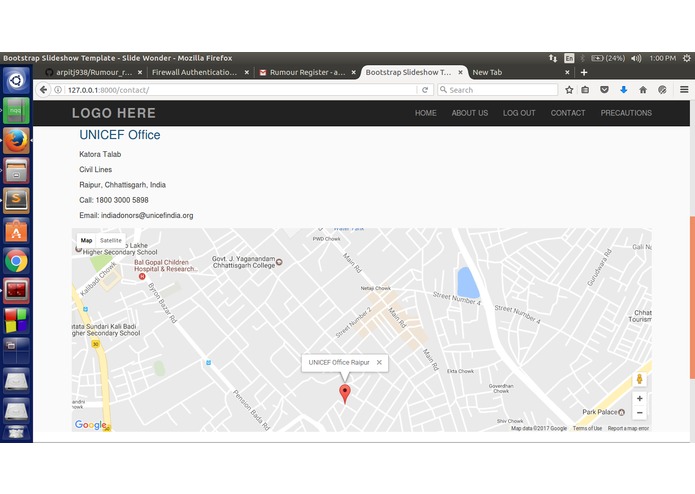Close the Firewall Authentication tab
This screenshot has height=494, width=695.
[x=247, y=72]
